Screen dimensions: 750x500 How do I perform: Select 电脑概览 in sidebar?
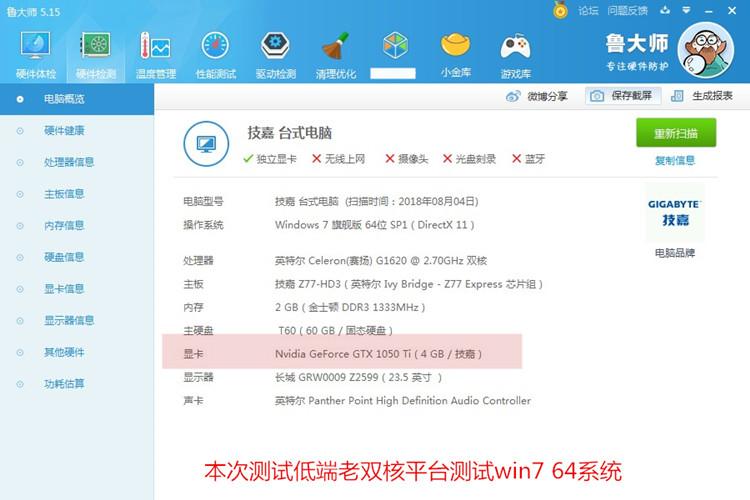tap(77, 99)
